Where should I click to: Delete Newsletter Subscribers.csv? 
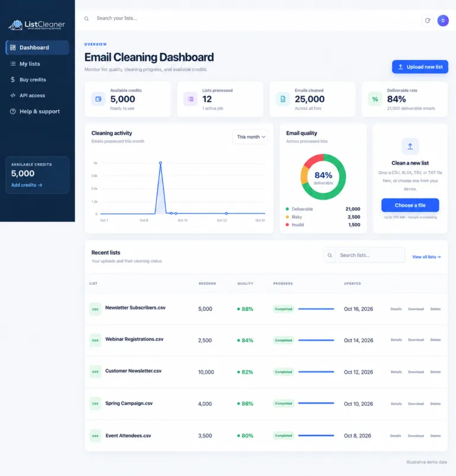tap(435, 309)
